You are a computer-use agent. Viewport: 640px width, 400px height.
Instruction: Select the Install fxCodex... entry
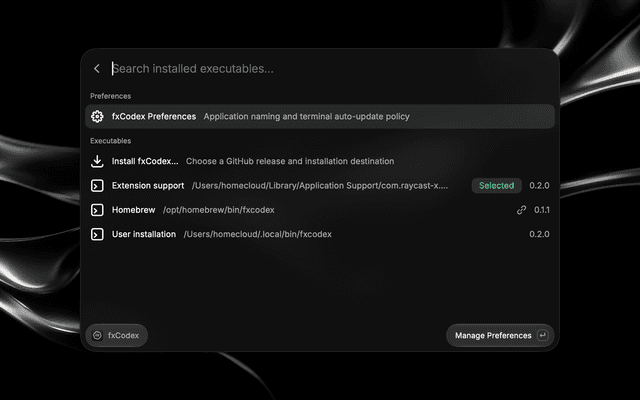[320, 161]
